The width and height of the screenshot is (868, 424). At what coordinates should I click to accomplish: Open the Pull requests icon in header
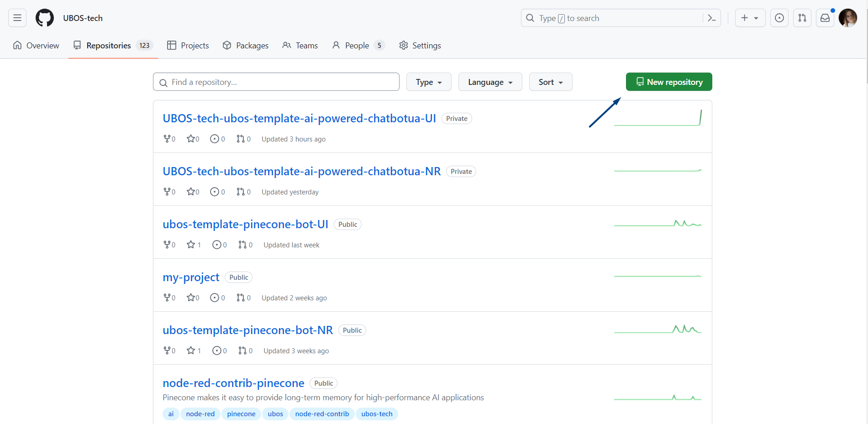[802, 18]
